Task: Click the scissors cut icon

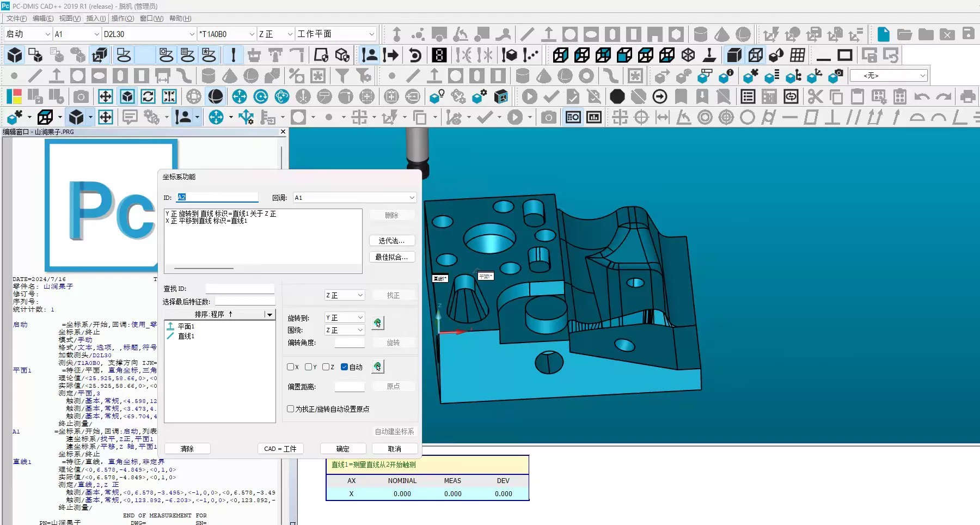Action: [815, 97]
